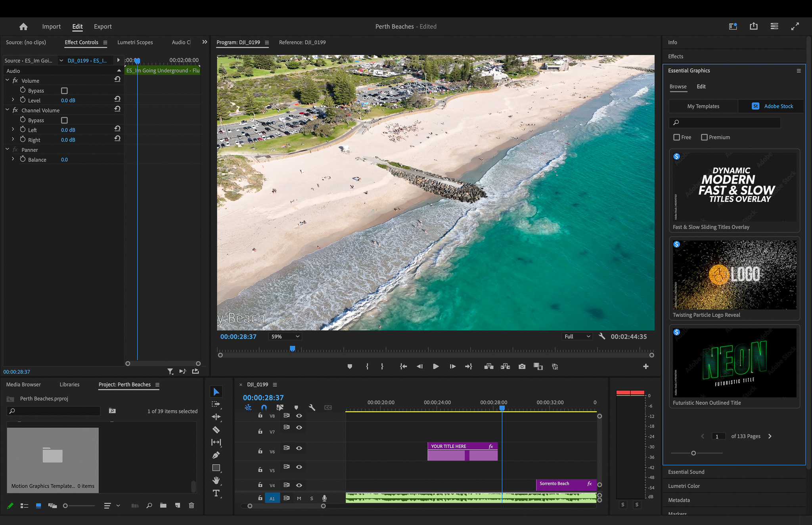The width and height of the screenshot is (812, 525).
Task: Open the Libraries tab
Action: point(69,385)
